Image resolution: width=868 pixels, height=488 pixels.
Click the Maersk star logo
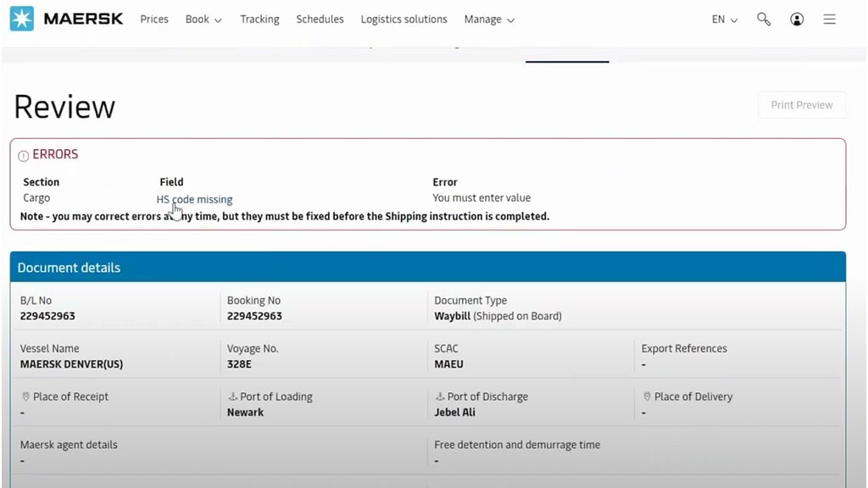[x=20, y=18]
